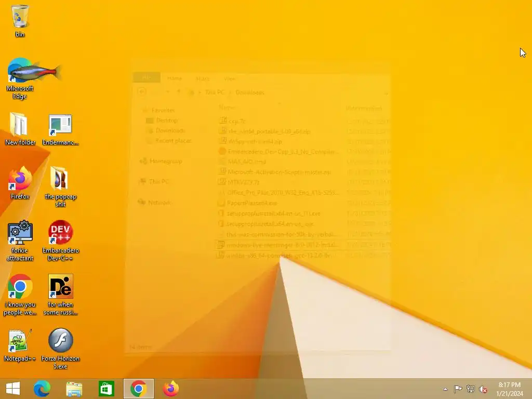Image resolution: width=532 pixels, height=399 pixels.
Task: Select the Firefox desktop shortcut
Action: [x=20, y=182]
